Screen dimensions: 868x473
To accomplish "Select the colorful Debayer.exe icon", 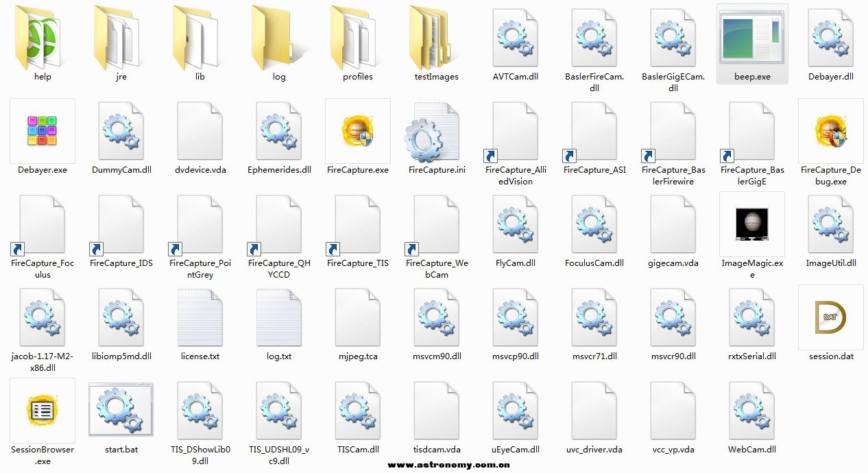I will 43,131.
